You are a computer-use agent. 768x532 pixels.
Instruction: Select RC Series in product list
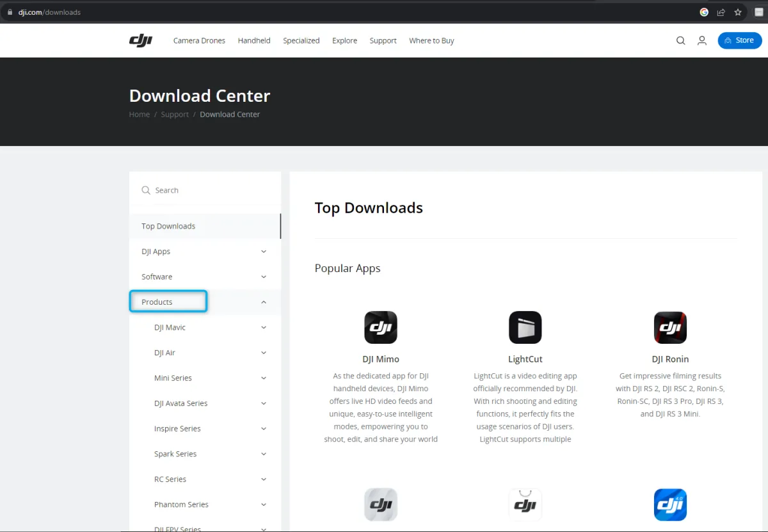(170, 479)
